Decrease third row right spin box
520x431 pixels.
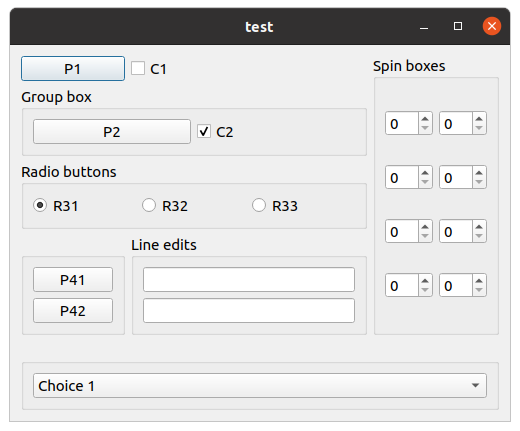pos(479,236)
